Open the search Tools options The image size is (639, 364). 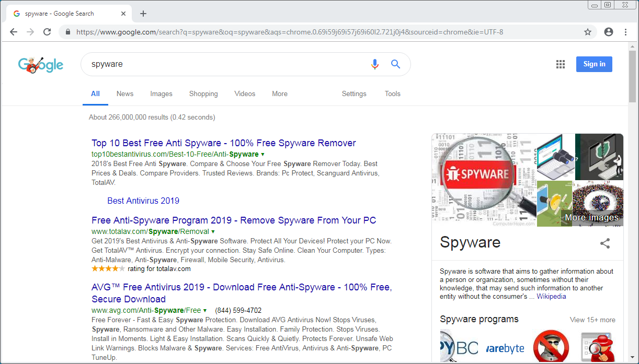click(393, 94)
